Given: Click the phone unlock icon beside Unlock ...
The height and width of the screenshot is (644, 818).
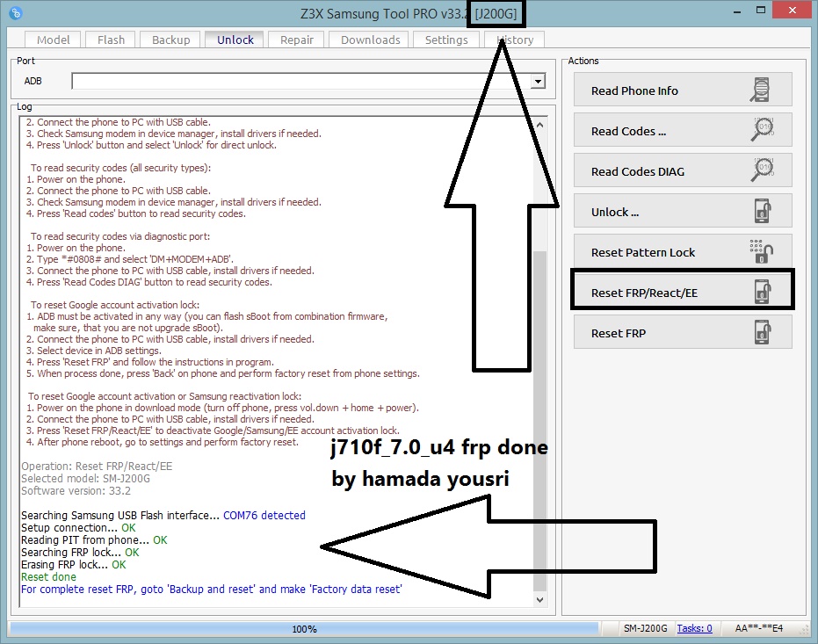Looking at the screenshot, I should [x=763, y=211].
